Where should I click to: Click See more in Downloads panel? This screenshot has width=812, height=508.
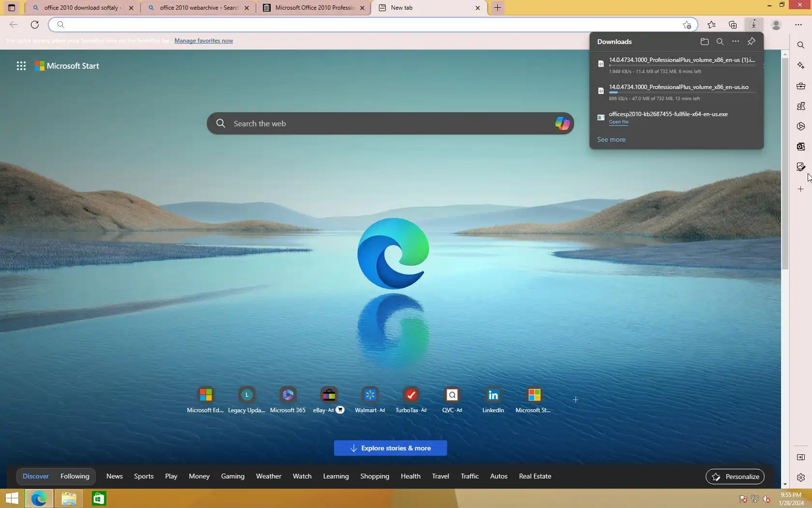click(x=611, y=139)
